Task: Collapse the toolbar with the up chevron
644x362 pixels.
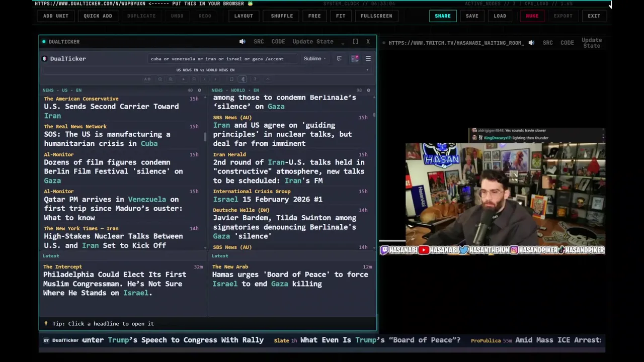Action: coord(268,79)
